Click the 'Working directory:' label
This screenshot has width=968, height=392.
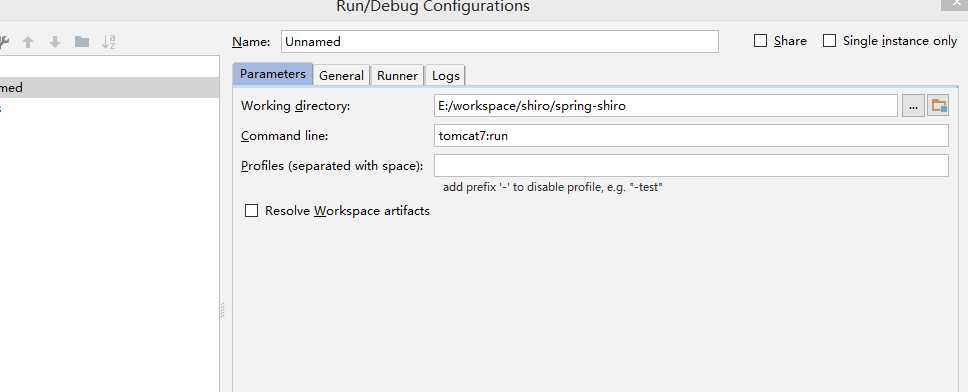(x=295, y=106)
